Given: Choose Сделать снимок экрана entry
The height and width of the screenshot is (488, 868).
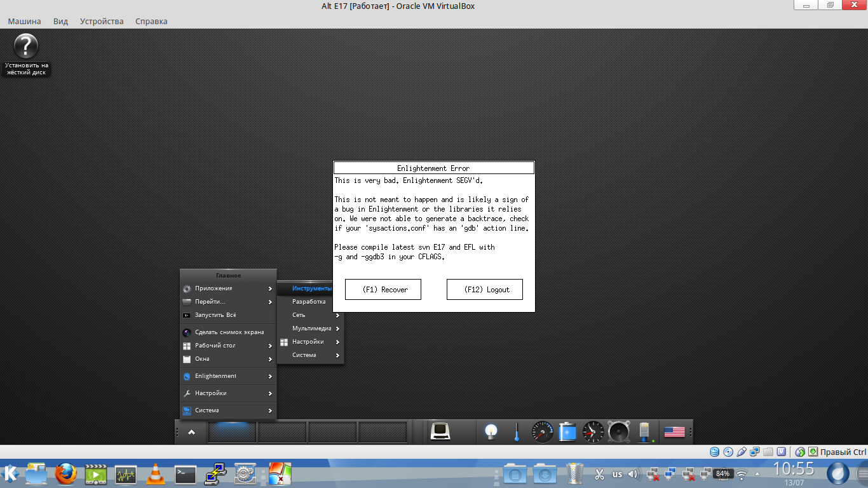Looking at the screenshot, I should (x=228, y=332).
